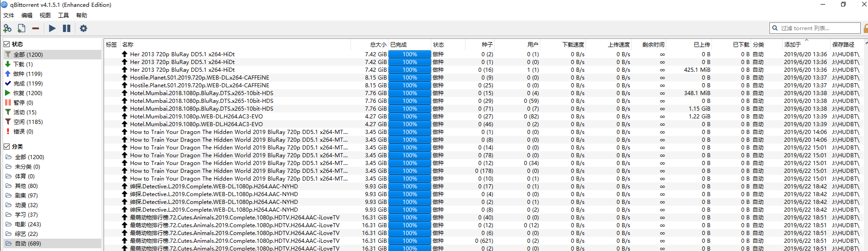Select the 动漫 (32) category folder
The image size is (868, 251).
pos(52,205)
